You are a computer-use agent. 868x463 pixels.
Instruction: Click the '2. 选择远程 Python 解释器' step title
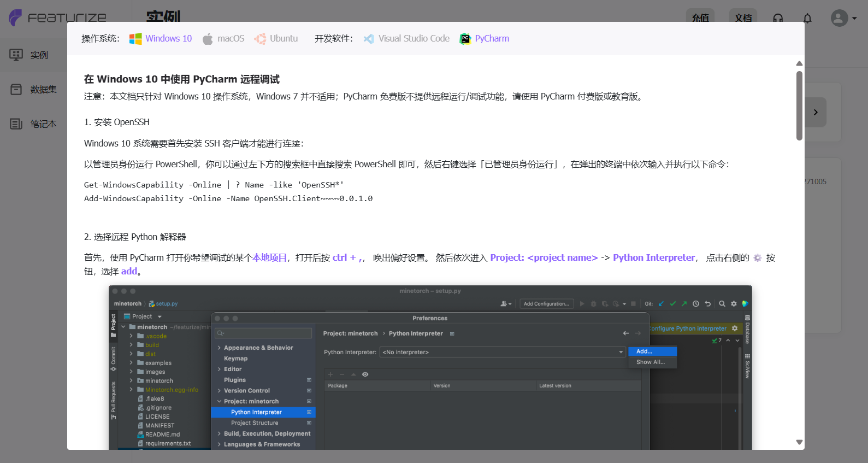click(x=135, y=237)
